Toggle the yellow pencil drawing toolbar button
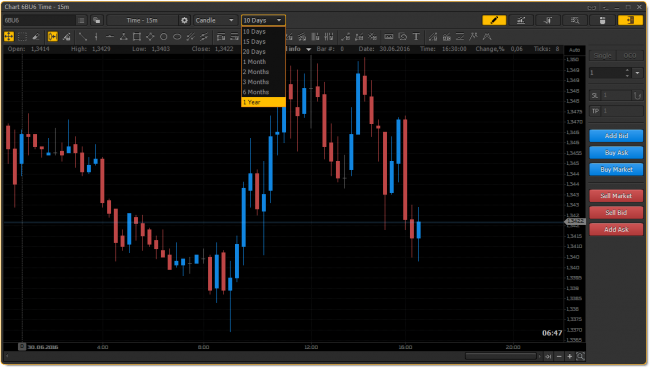Viewport: 650px width, 368px height. 494,20
